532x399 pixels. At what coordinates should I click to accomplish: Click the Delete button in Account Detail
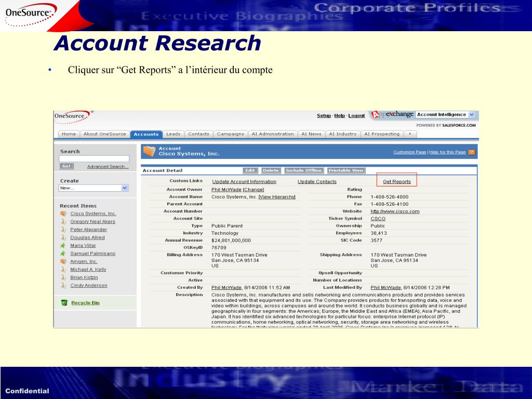click(270, 170)
